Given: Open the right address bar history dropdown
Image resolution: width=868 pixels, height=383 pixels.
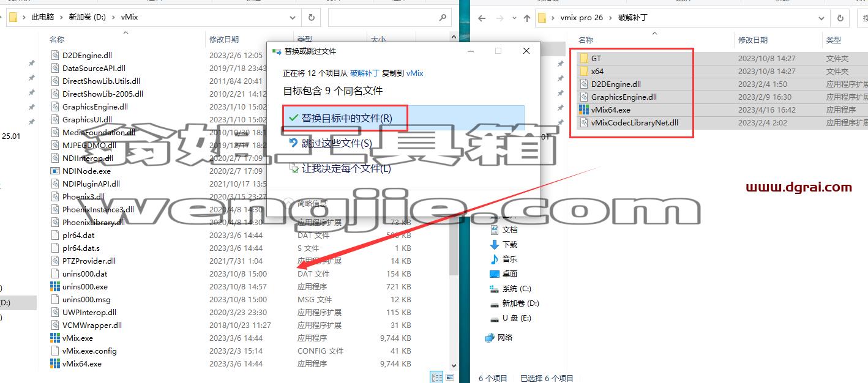Looking at the screenshot, I should pos(821,18).
